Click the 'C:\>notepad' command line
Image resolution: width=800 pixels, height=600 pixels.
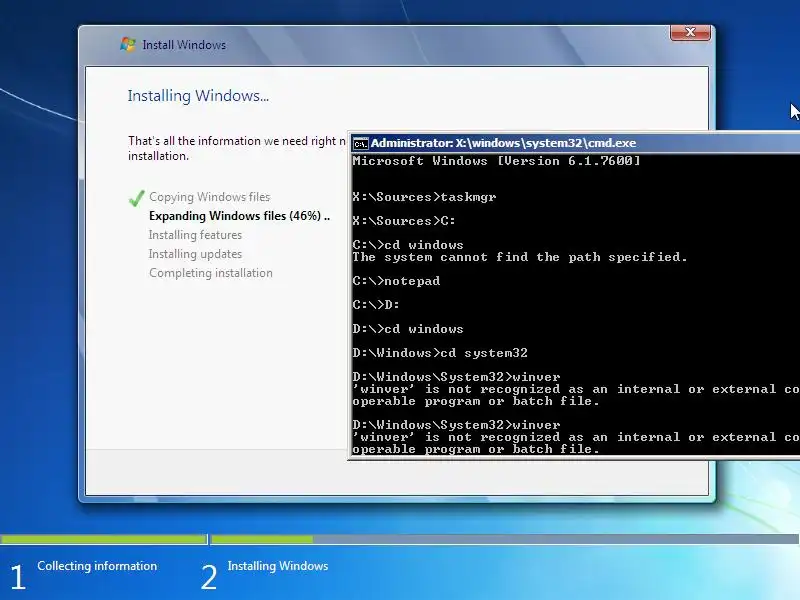(396, 281)
